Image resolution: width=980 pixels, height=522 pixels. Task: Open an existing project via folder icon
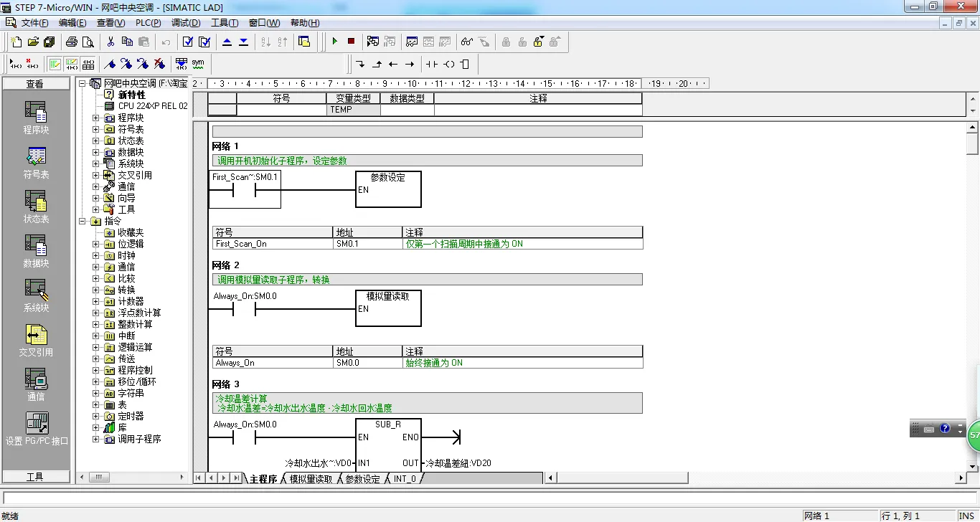pyautogui.click(x=32, y=42)
